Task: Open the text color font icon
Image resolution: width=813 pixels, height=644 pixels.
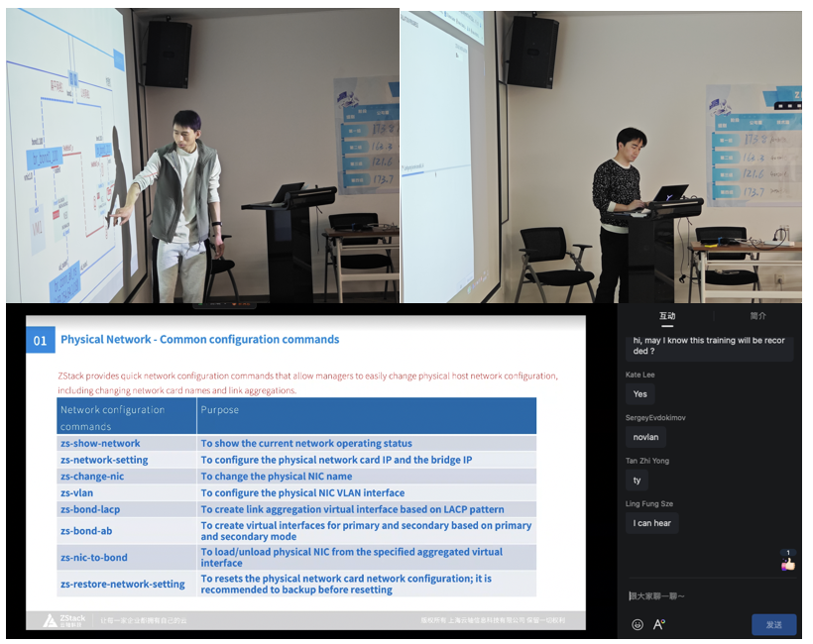Action: (x=659, y=624)
